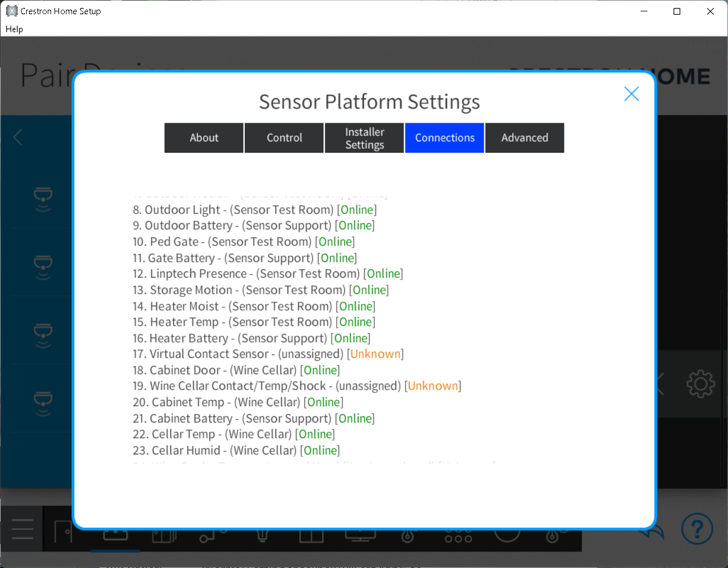Click the highlighted Connections tab
Viewport: 728px width, 568px height.
tap(445, 138)
